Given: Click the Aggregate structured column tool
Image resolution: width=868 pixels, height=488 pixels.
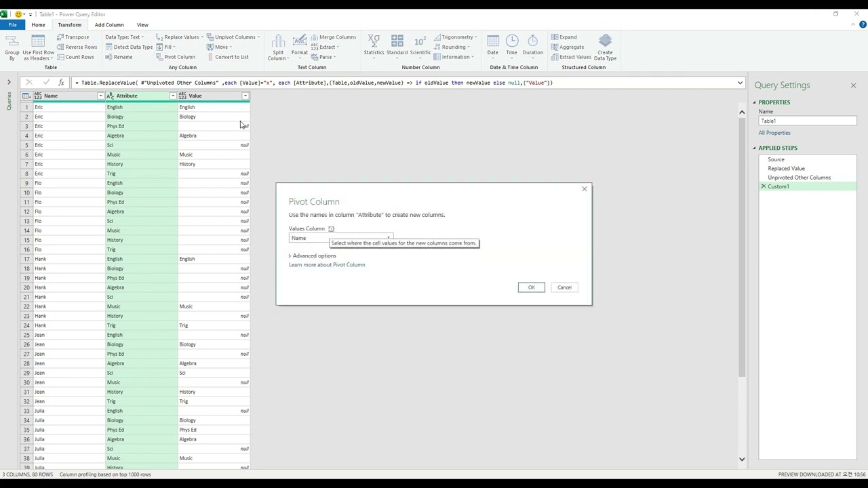Looking at the screenshot, I should 568,47.
